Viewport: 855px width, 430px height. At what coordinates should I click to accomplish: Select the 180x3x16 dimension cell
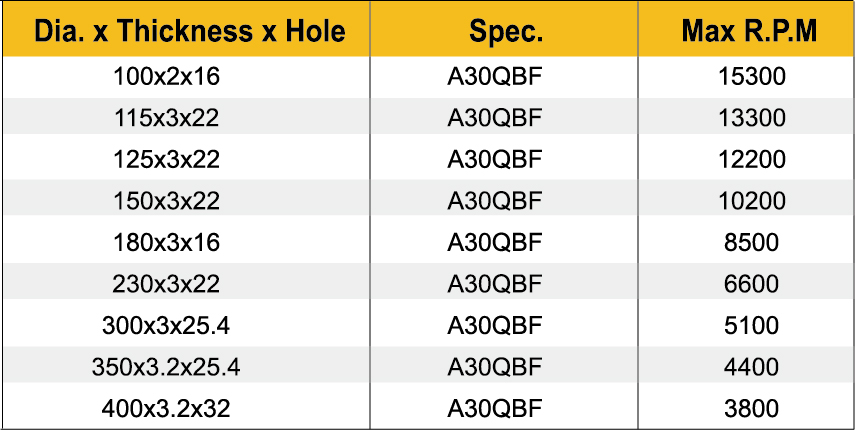click(x=166, y=243)
